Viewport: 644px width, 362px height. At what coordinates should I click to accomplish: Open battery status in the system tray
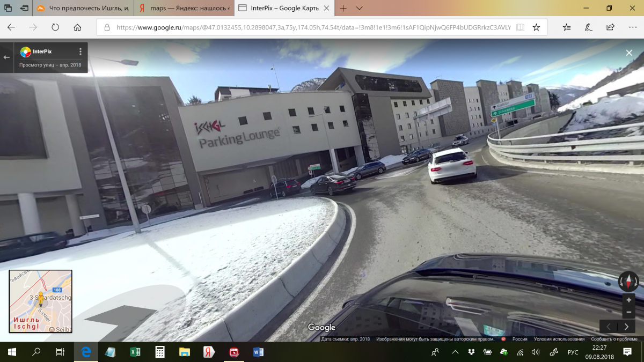tap(487, 352)
